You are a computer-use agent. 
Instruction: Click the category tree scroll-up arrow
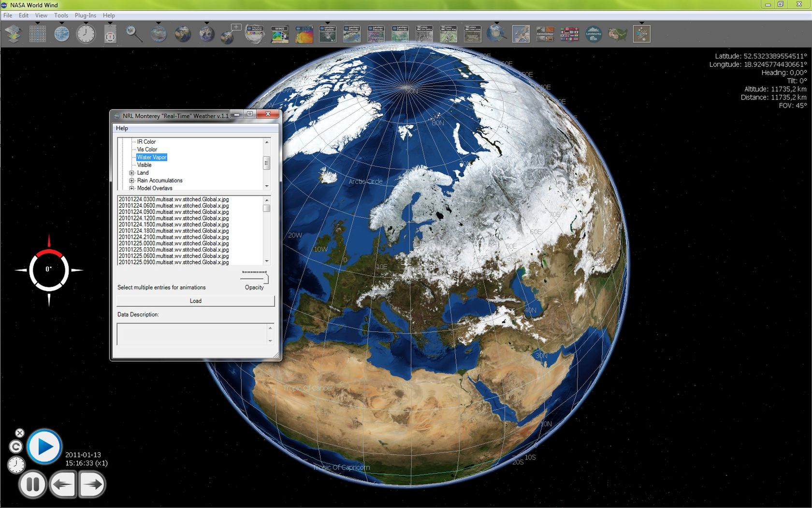tap(267, 142)
